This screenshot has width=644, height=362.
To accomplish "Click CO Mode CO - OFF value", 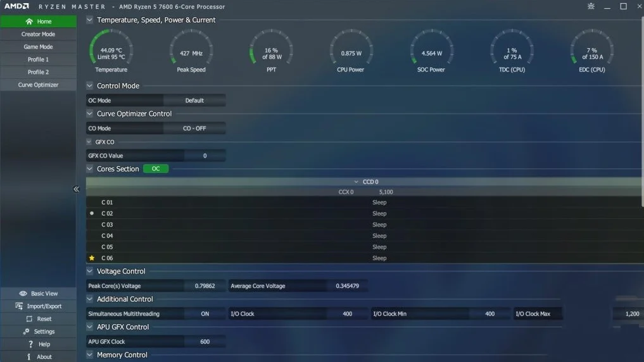I will tap(194, 128).
